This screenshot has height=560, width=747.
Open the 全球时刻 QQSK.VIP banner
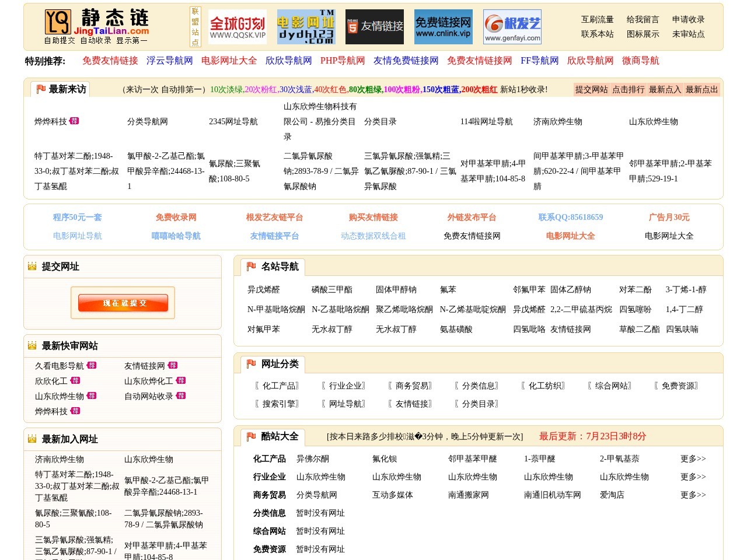tap(238, 27)
